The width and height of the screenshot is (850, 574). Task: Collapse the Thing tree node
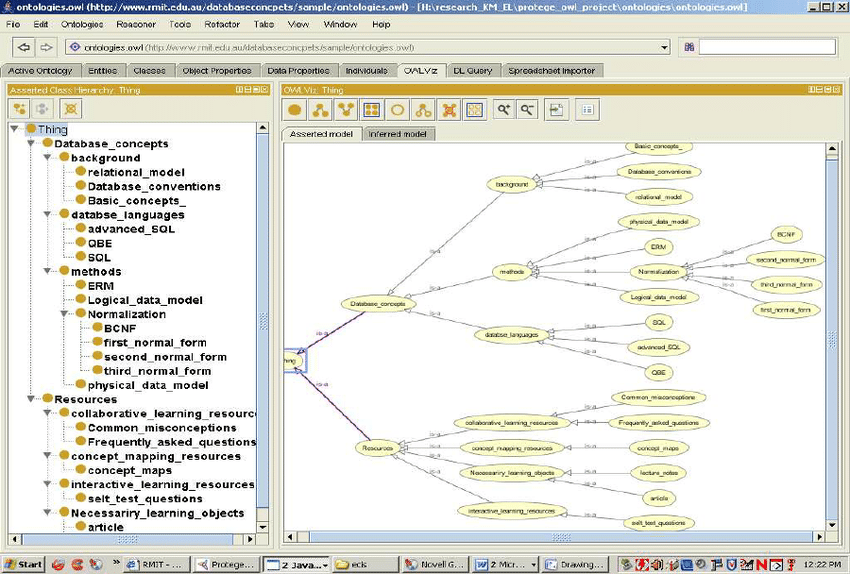point(15,129)
